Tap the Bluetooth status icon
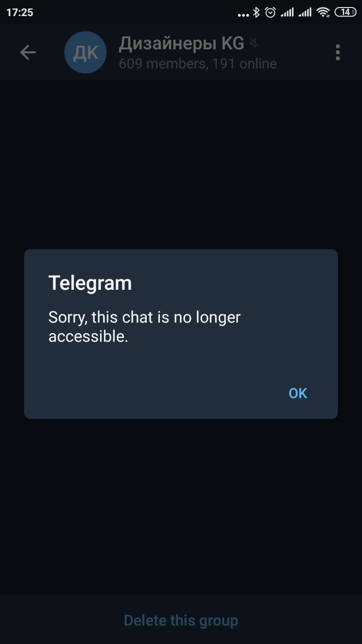Screen dimensions: 362x644 [x=256, y=12]
